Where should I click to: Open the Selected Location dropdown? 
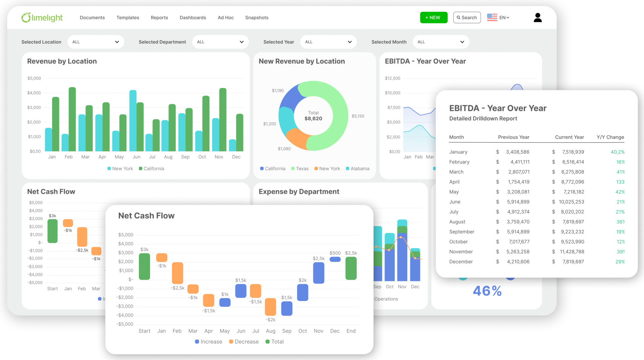[95, 42]
